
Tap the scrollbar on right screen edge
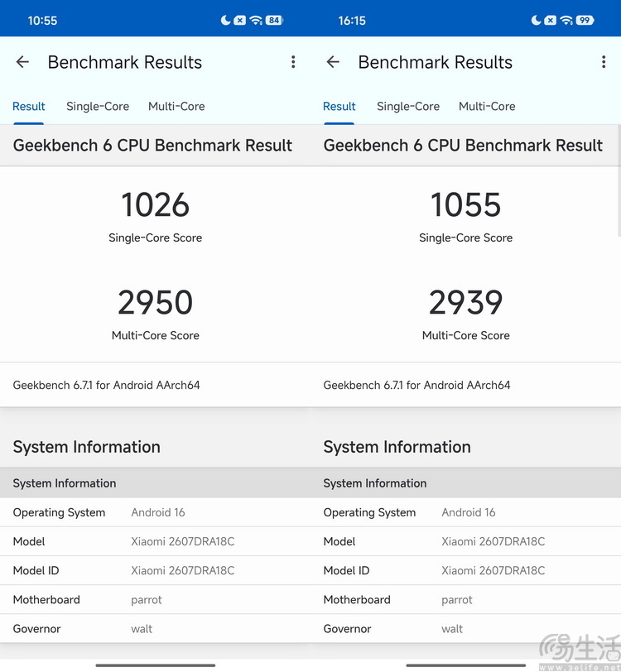coord(619,180)
